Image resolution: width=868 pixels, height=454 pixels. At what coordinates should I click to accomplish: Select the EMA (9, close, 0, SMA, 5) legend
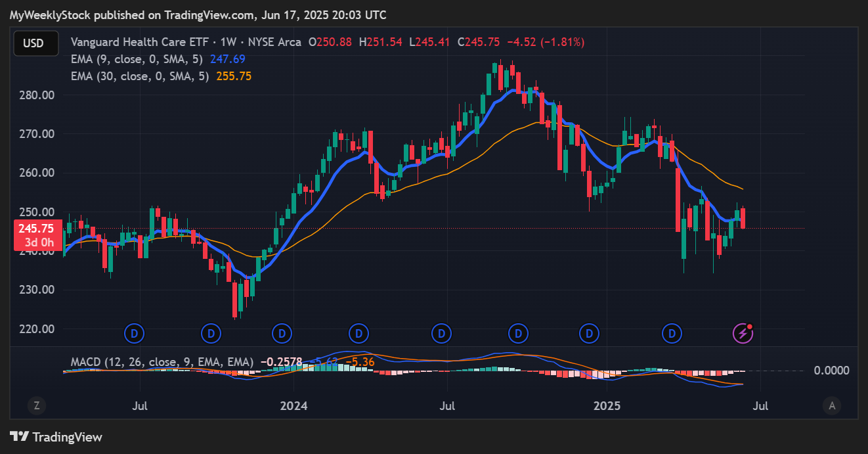click(138, 59)
